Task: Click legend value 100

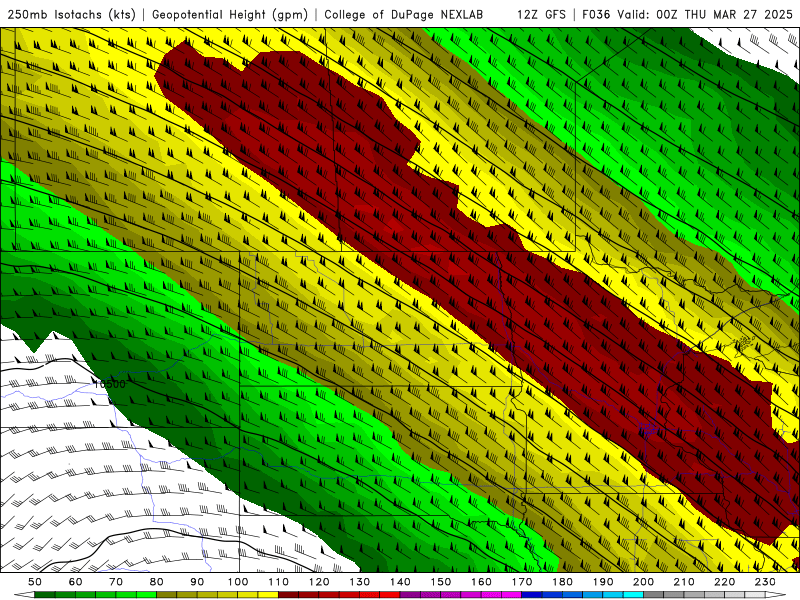Action: (x=238, y=582)
